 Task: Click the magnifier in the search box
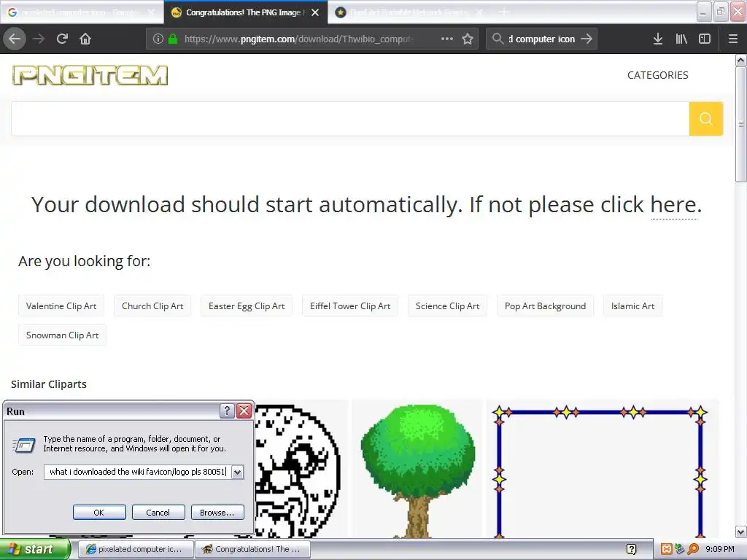[x=498, y=39]
